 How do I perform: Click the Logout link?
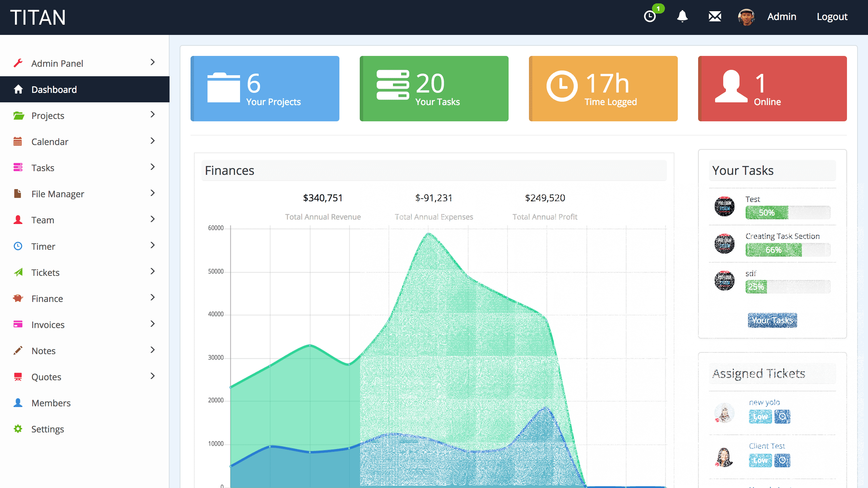[x=832, y=17]
